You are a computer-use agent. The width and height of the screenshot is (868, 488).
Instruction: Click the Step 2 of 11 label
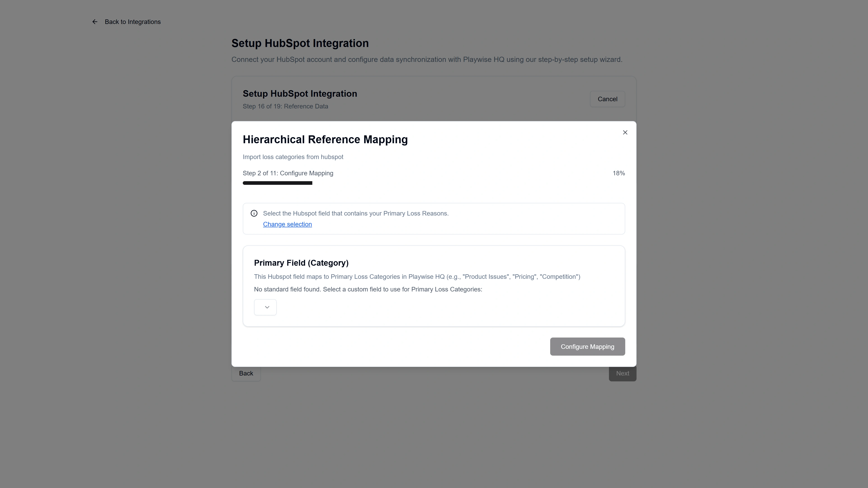(x=288, y=173)
